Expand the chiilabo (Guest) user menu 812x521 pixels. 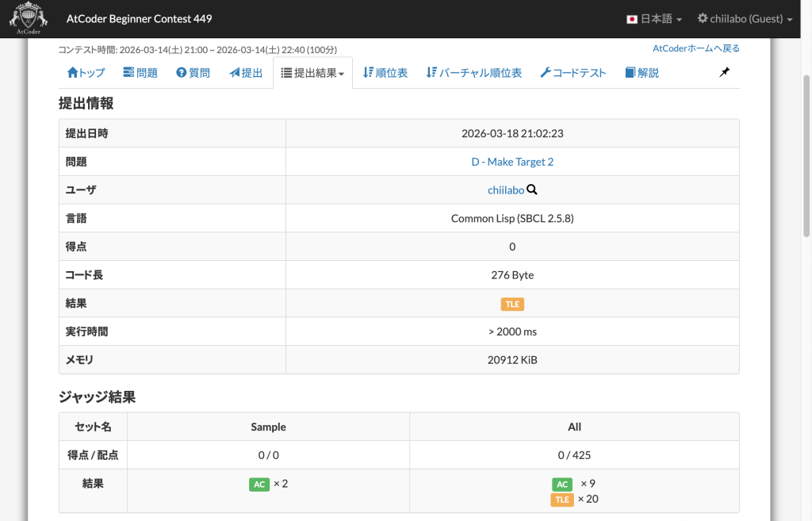[x=745, y=19]
